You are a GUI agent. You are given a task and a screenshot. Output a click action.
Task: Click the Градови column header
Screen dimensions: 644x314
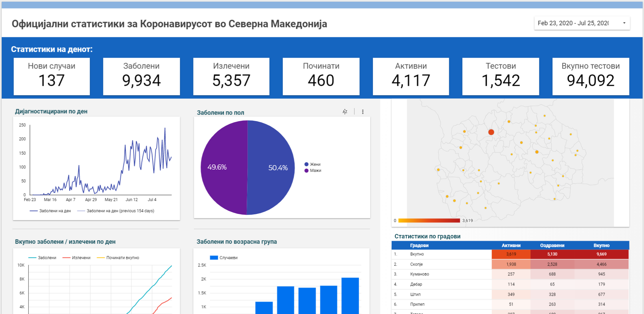tap(419, 245)
